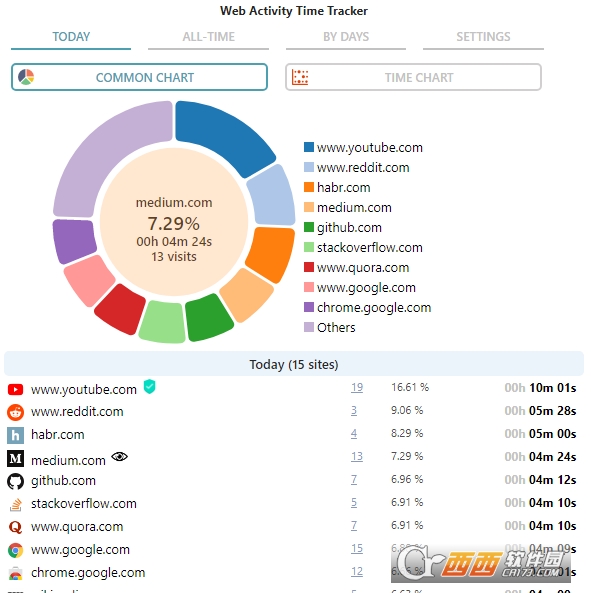Switch to the TODAY tab
591x593 pixels.
[x=71, y=37]
